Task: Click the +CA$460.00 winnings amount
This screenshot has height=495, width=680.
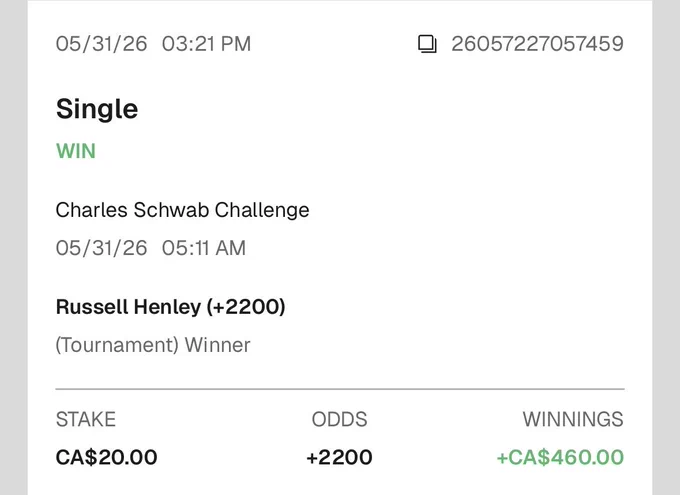Action: click(x=560, y=457)
